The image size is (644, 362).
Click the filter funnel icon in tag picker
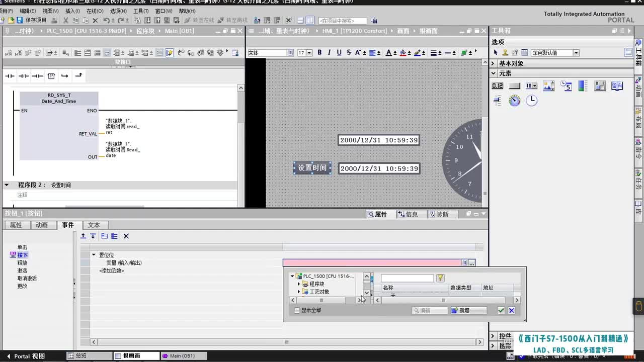[440, 278]
